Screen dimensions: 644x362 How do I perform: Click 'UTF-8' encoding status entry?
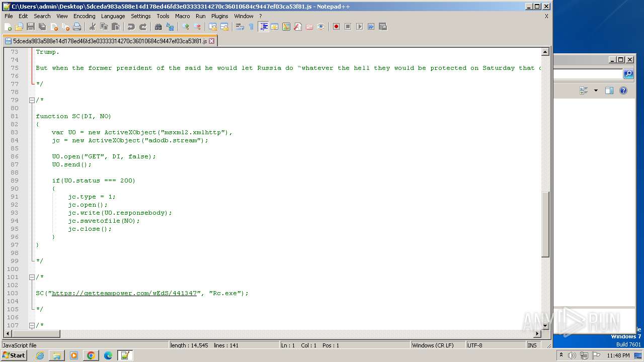pos(474,345)
